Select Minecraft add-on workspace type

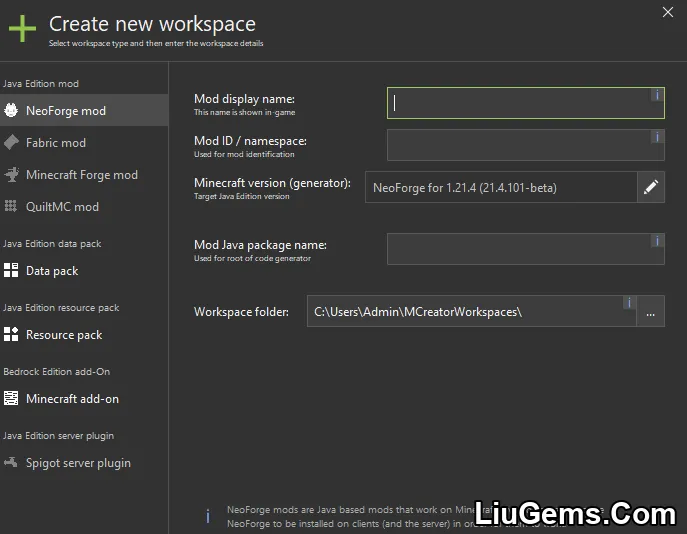point(84,398)
